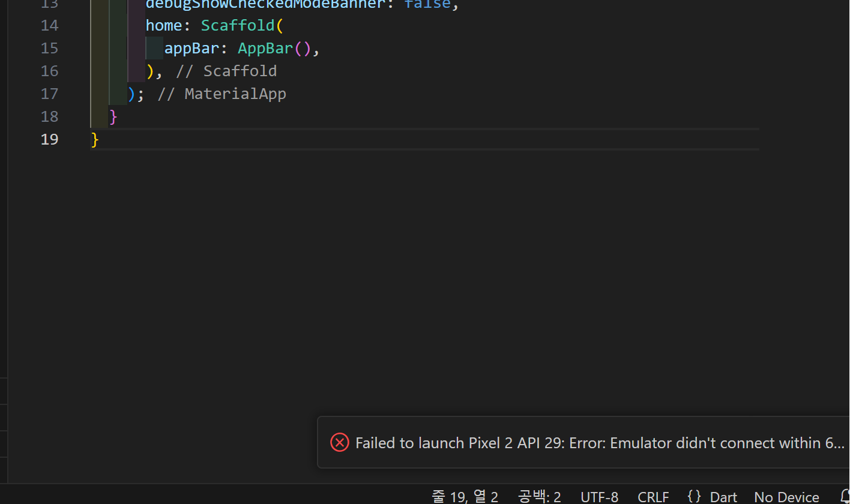Click 'No Device' to select a device

[786, 497]
